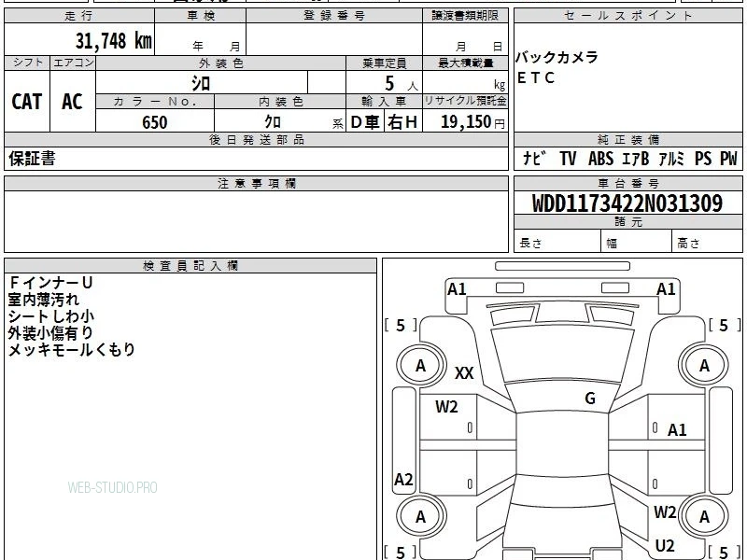This screenshot has width=747, height=560.
Task: Click the 登録番号 header cell
Action: click(x=334, y=16)
